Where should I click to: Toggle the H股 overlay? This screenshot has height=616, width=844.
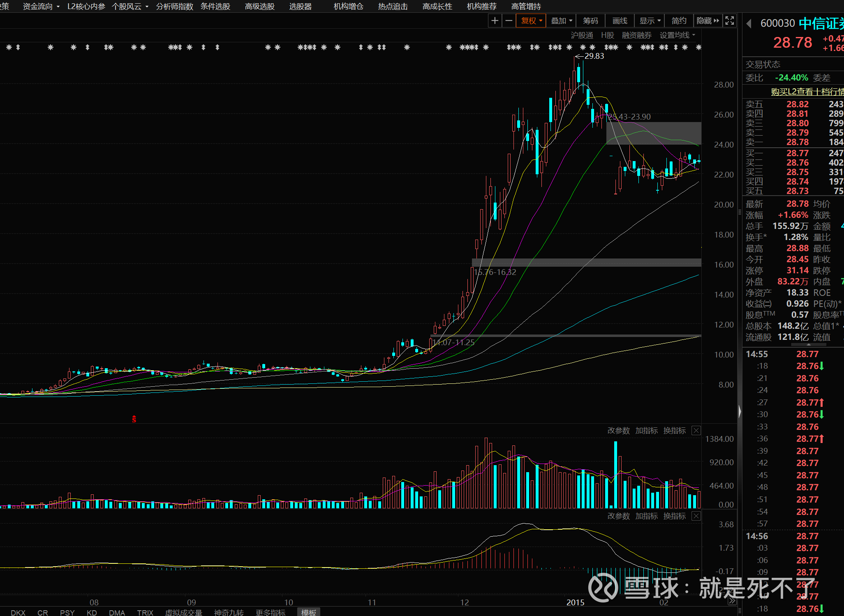point(607,35)
